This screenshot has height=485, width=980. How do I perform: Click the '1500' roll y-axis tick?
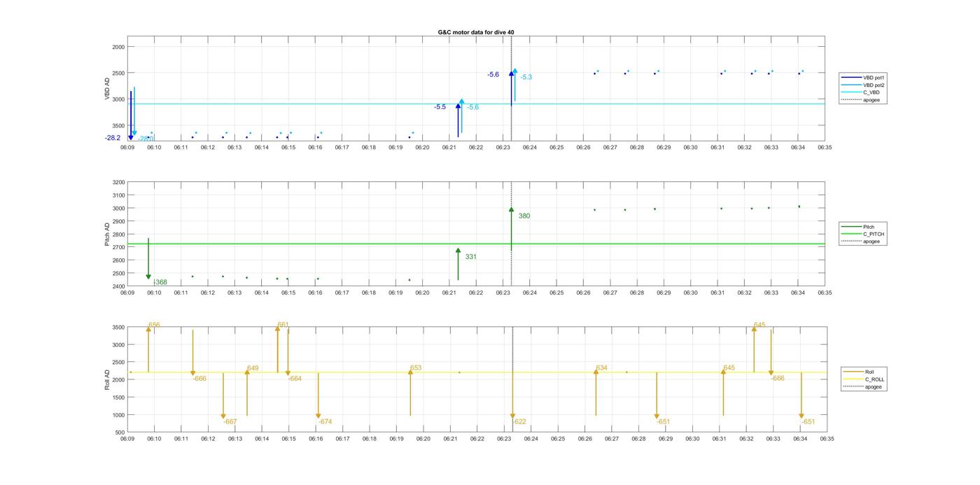coord(118,398)
